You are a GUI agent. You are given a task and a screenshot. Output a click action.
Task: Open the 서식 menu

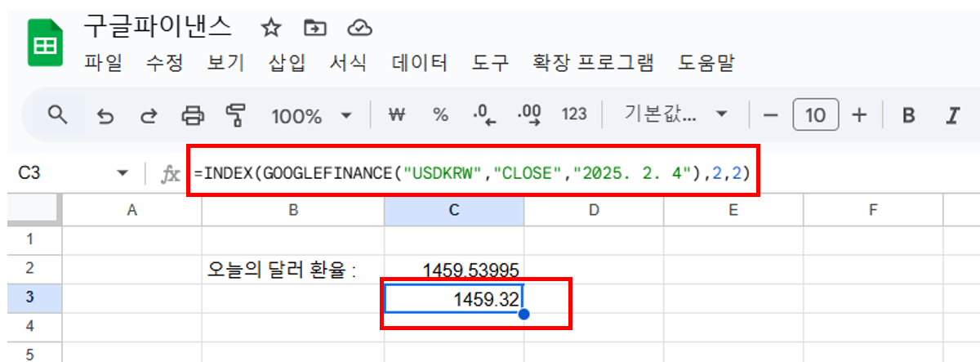[x=348, y=63]
